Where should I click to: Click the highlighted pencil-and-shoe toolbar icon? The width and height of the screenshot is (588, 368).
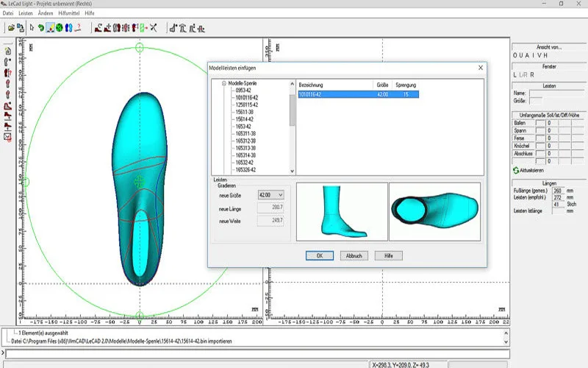point(50,28)
